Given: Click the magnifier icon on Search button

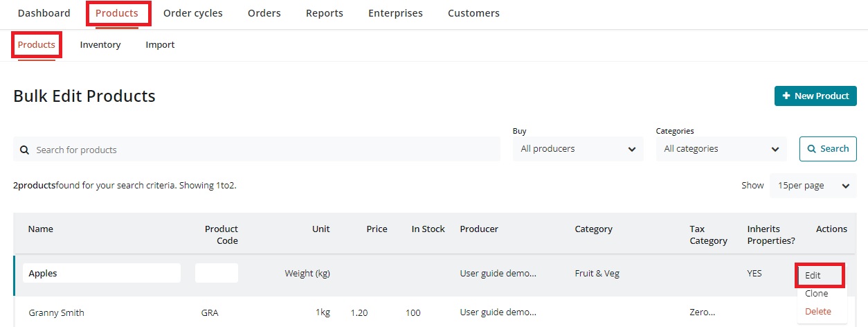Looking at the screenshot, I should pyautogui.click(x=811, y=149).
